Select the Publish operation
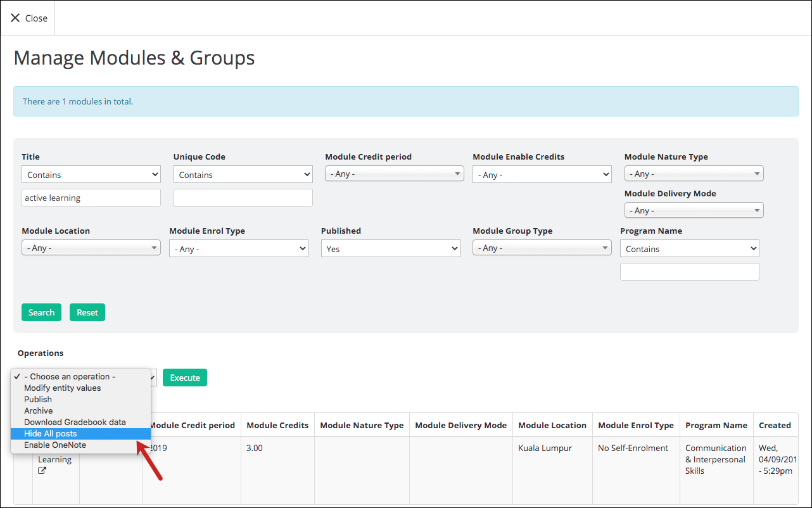The width and height of the screenshot is (812, 508). [80, 400]
